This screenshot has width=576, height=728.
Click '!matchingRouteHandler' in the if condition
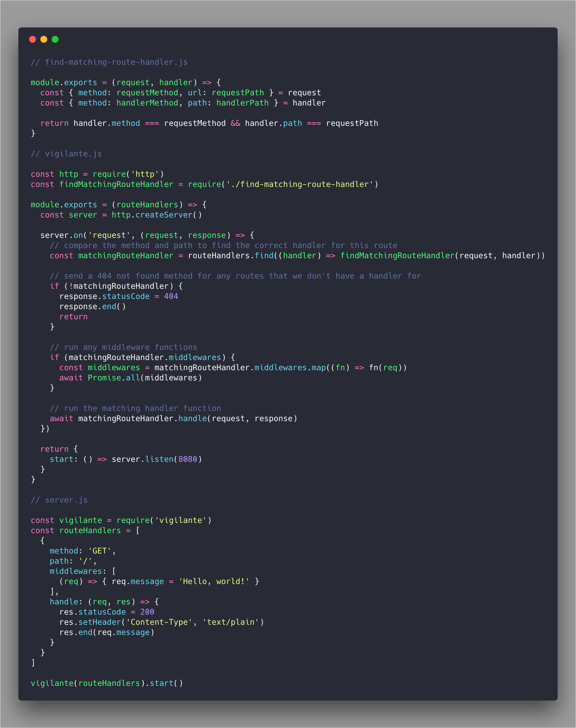(121, 286)
